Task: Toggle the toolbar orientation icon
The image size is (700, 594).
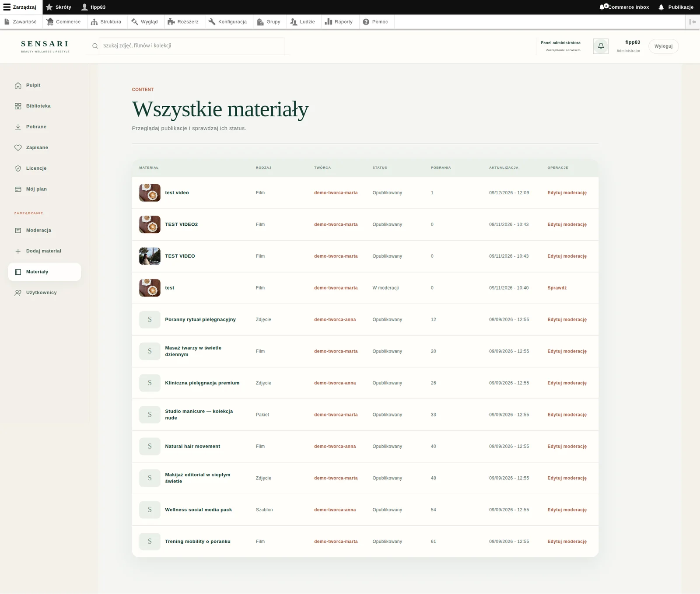Action: [693, 22]
